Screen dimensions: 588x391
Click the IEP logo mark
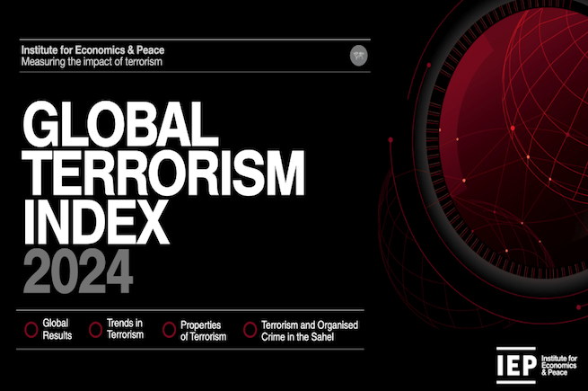coord(516,365)
